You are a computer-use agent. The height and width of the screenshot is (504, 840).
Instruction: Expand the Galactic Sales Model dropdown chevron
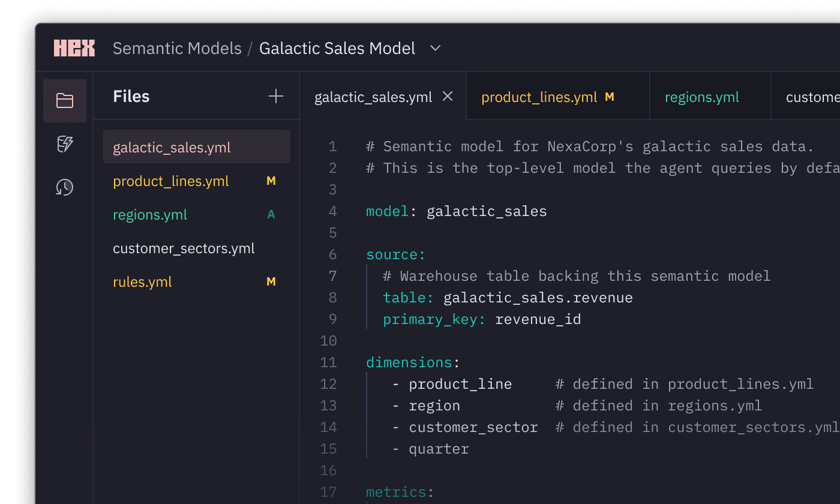(x=436, y=48)
